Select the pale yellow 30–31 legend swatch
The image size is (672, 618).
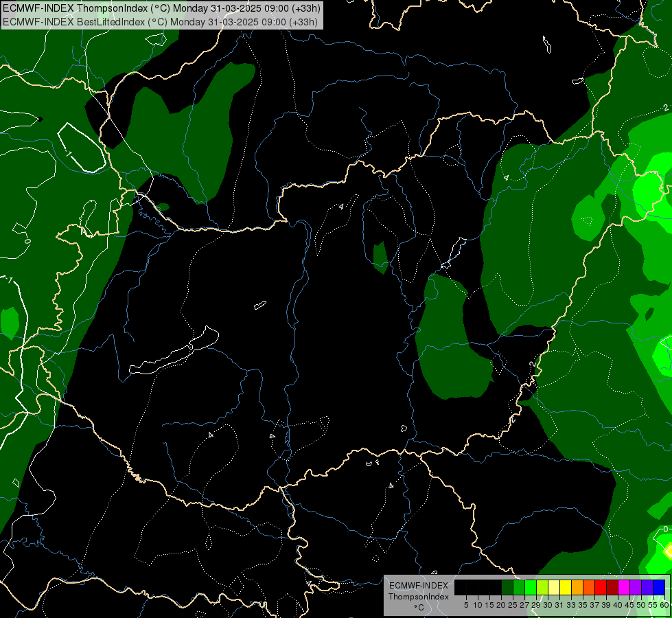click(554, 587)
